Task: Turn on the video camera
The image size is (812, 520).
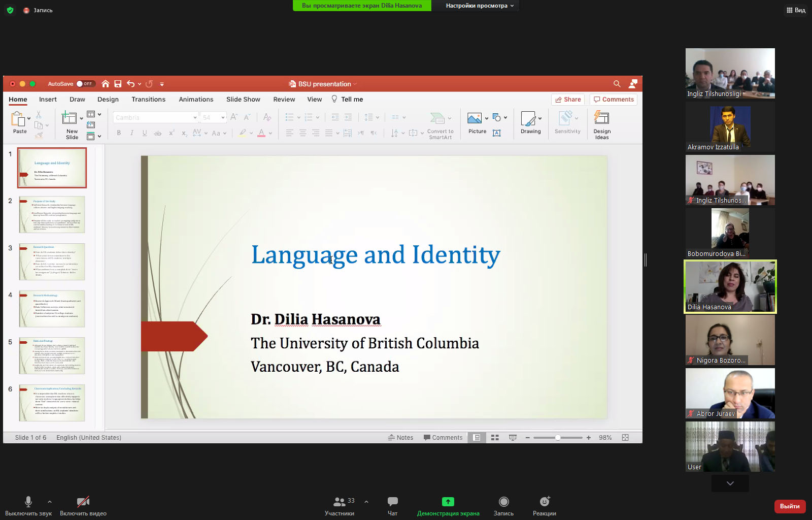Action: [x=83, y=502]
